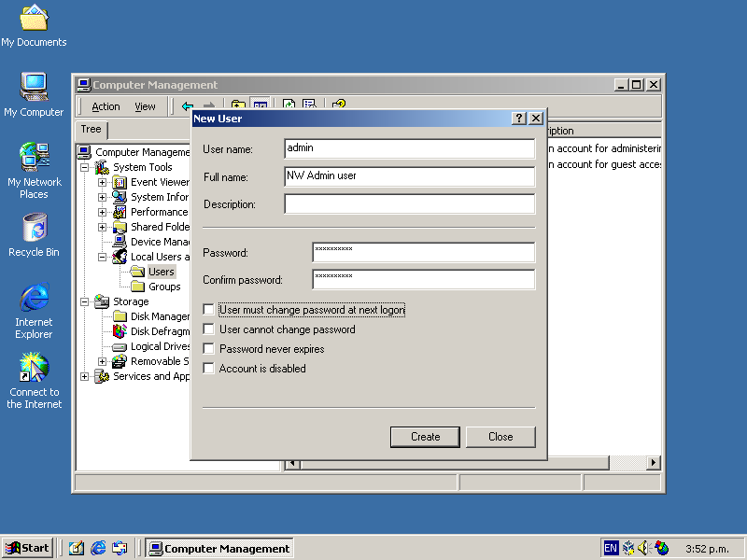Select the My Computer desktop icon
Image resolution: width=747 pixels, height=560 pixels.
click(x=34, y=94)
